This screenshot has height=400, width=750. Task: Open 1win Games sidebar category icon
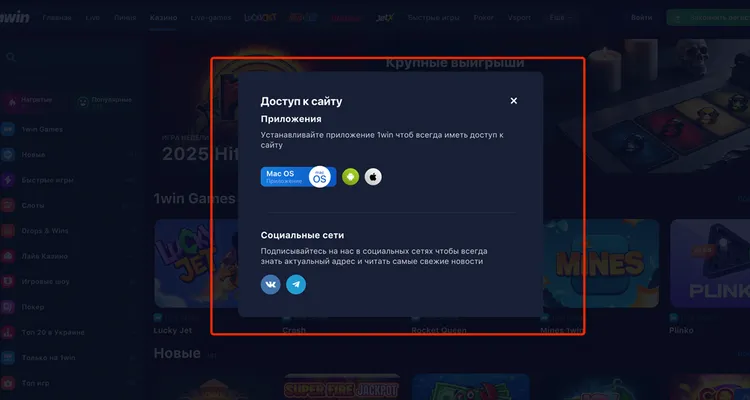point(8,129)
